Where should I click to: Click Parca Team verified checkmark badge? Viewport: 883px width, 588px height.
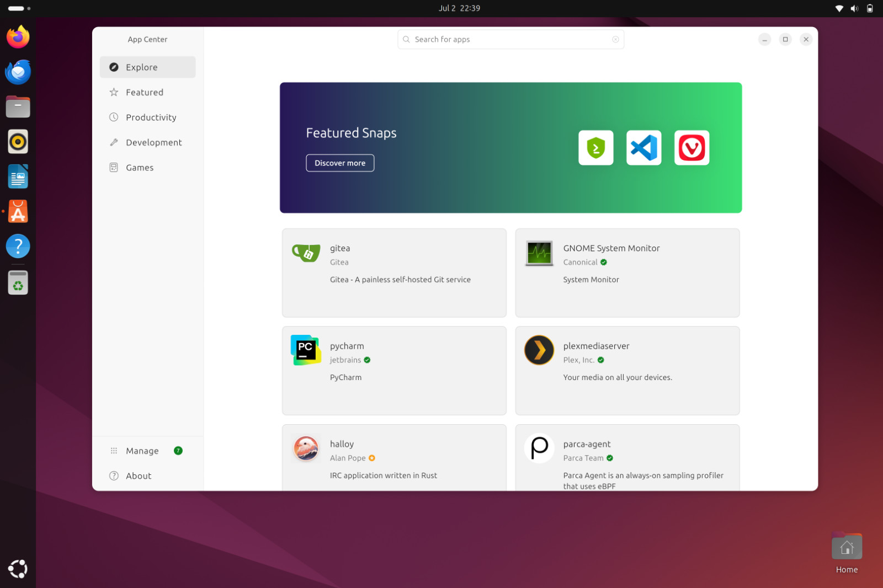pos(610,458)
